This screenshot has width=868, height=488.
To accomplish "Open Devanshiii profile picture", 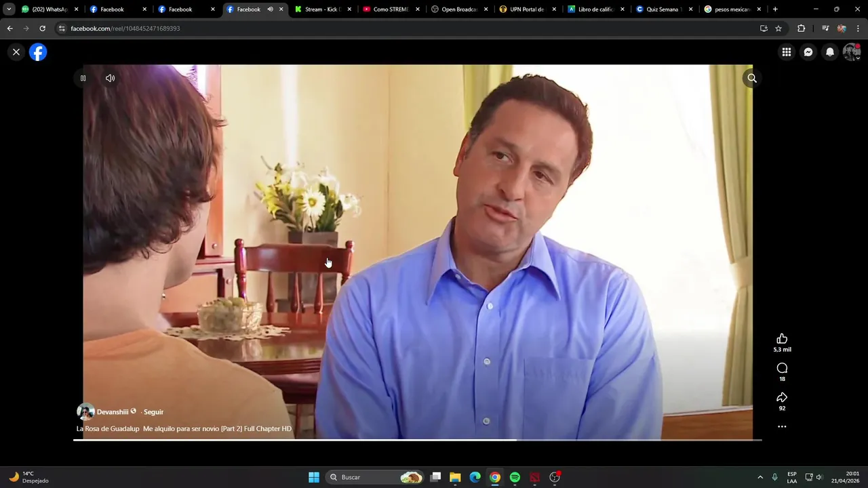I will click(85, 411).
